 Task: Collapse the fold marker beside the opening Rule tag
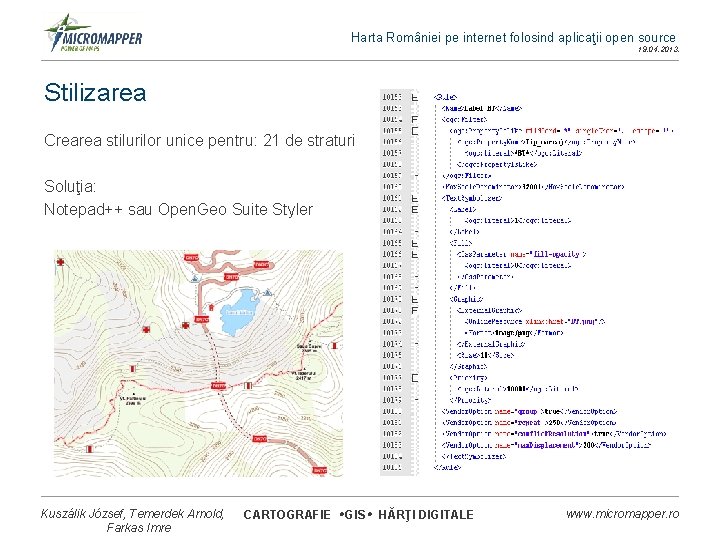(x=415, y=97)
